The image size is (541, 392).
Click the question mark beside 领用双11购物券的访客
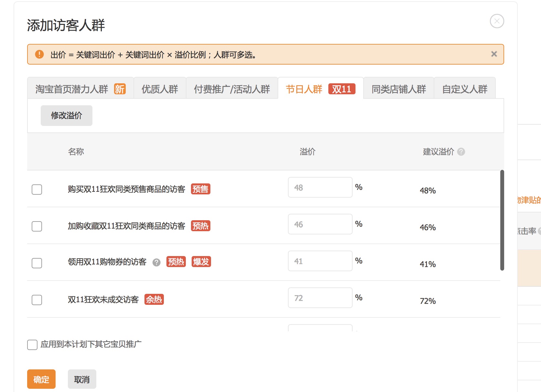[x=157, y=263]
